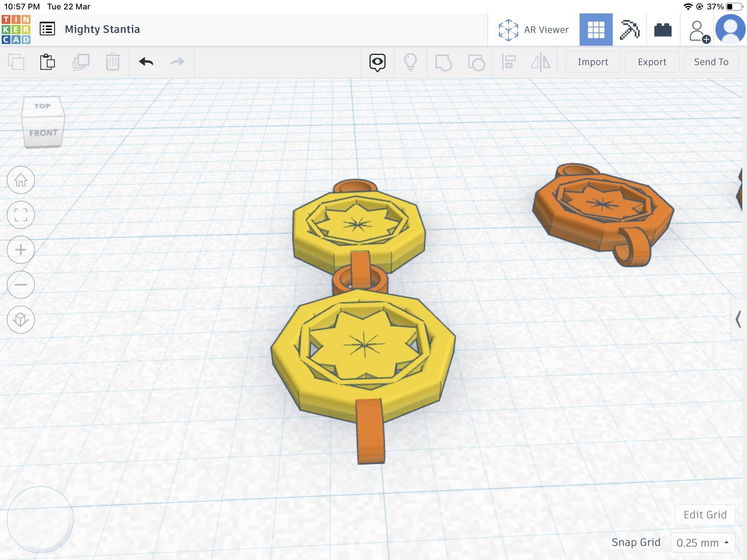Click the FRONT face of the view cube
Image resolution: width=747 pixels, height=560 pixels.
[43, 133]
